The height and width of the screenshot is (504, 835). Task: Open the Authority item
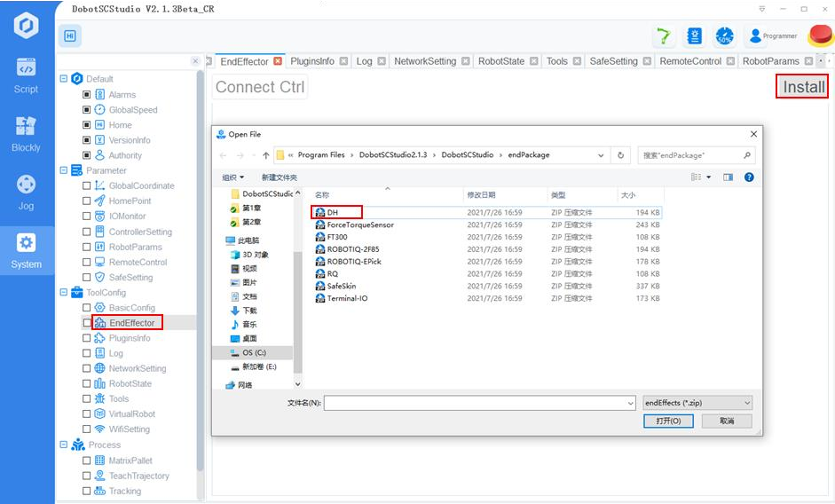(125, 155)
